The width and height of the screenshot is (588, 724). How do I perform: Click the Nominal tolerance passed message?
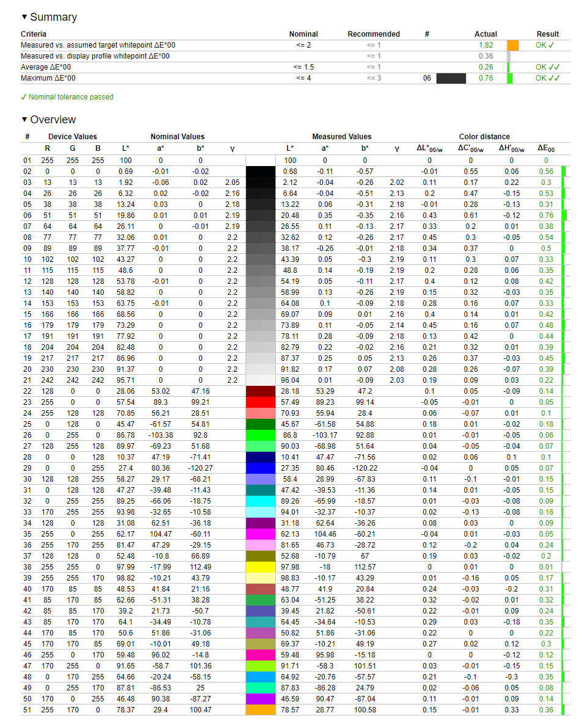pyautogui.click(x=67, y=97)
